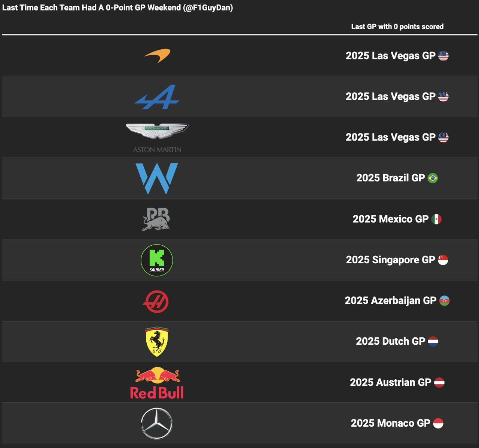Click the Alpine blue A logo
Image resolution: width=479 pixels, height=448 pixels.
[x=157, y=97]
